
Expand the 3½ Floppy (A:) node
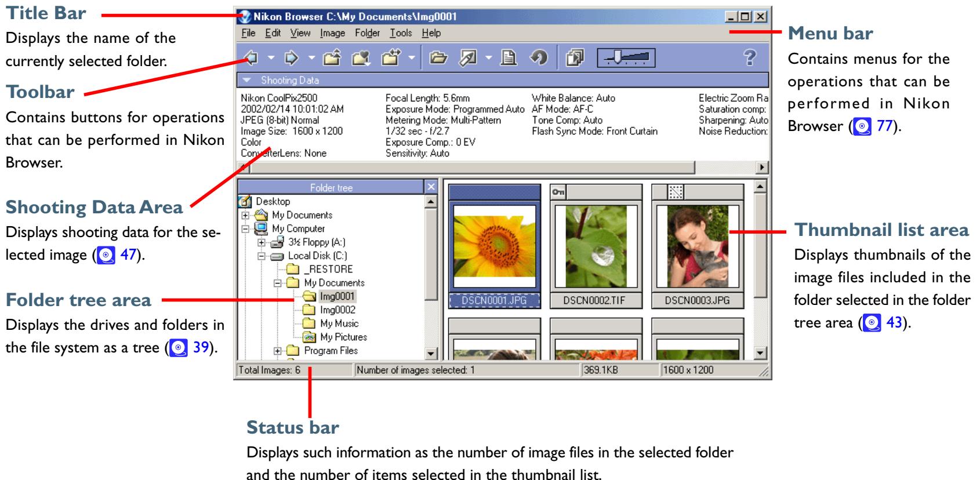point(261,242)
